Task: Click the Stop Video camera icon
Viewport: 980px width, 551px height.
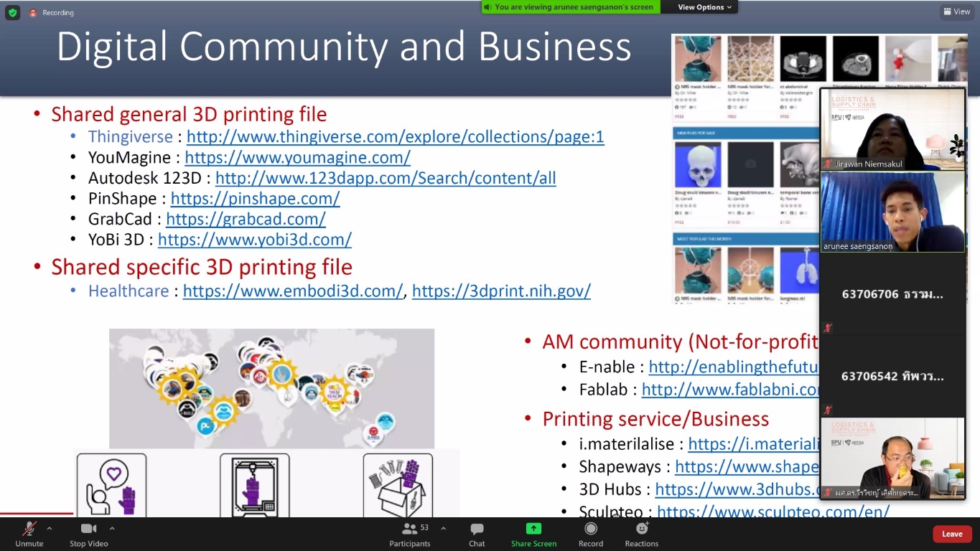Action: [88, 529]
